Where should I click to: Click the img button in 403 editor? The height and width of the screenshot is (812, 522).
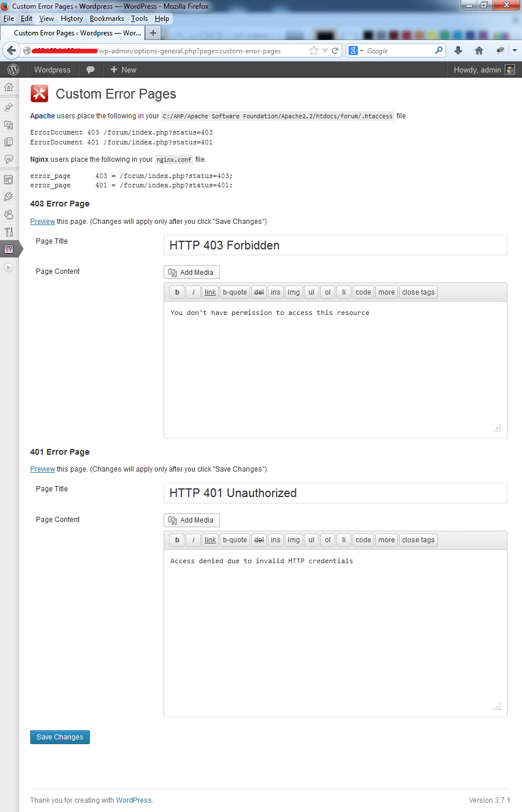293,292
